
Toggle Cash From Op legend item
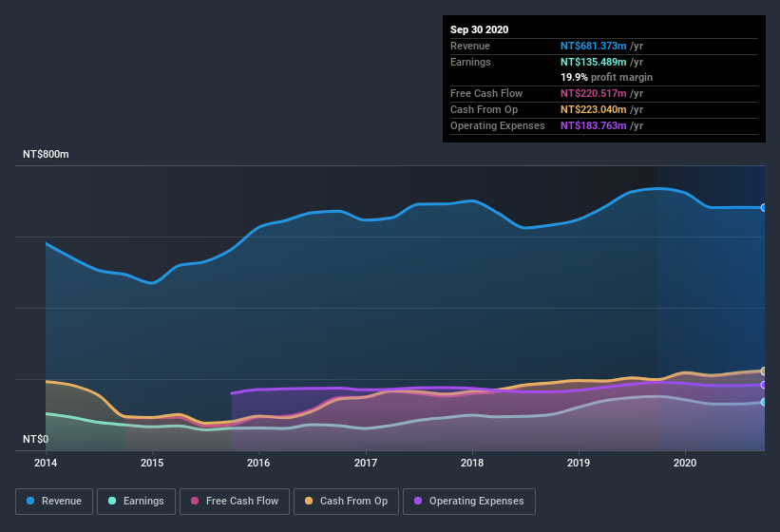[x=346, y=501]
